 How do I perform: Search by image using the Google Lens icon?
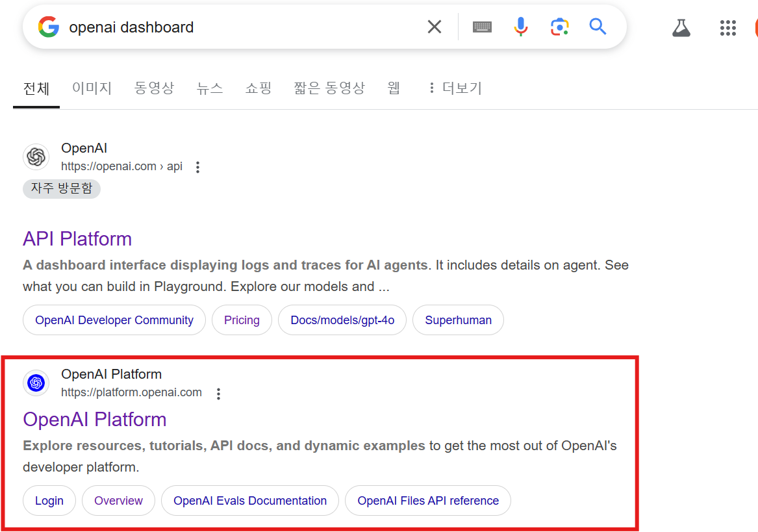click(559, 27)
